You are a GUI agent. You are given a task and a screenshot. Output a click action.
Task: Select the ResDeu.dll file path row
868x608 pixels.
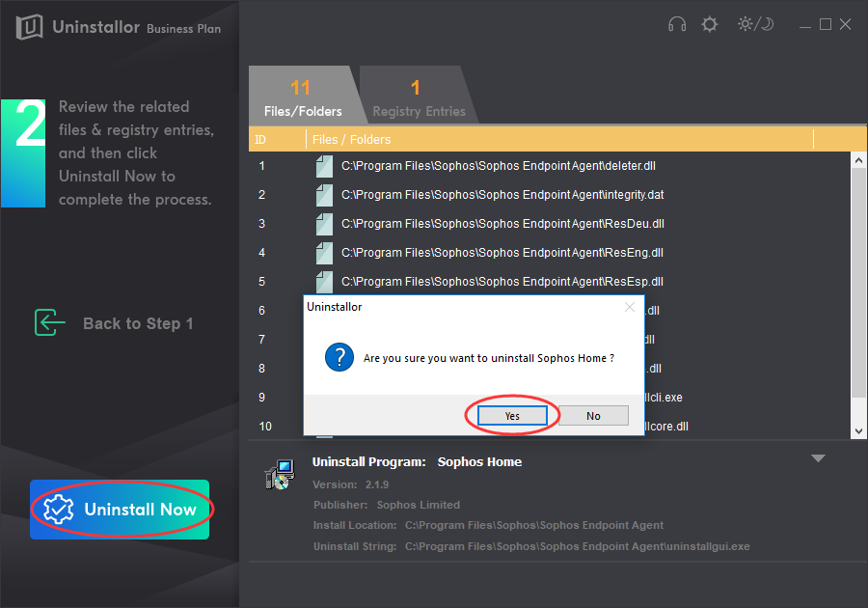(502, 224)
